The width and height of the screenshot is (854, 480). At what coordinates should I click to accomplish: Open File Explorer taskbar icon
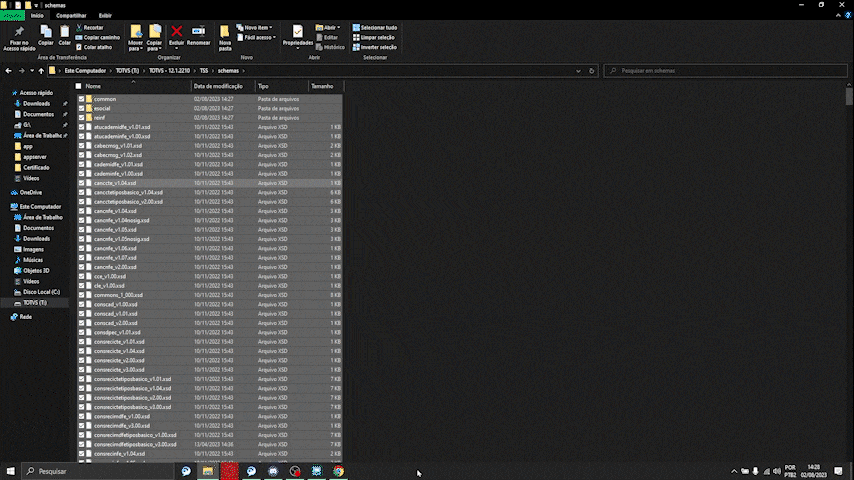[x=208, y=471]
